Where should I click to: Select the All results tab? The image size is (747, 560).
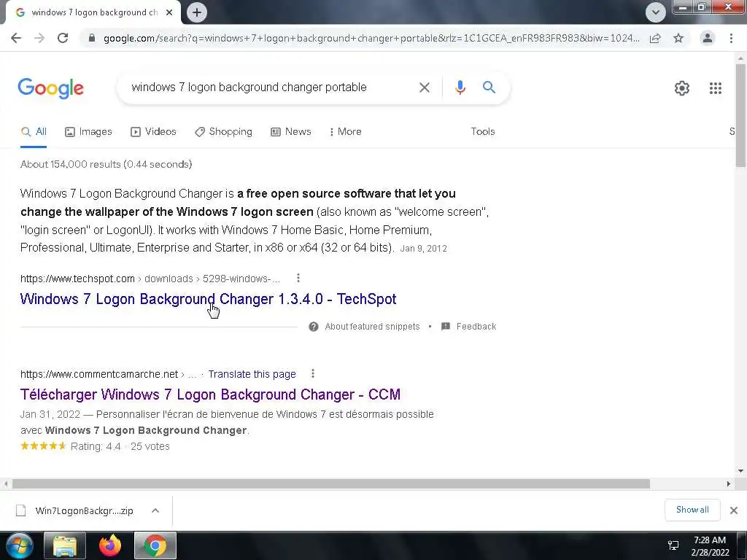pyautogui.click(x=34, y=132)
